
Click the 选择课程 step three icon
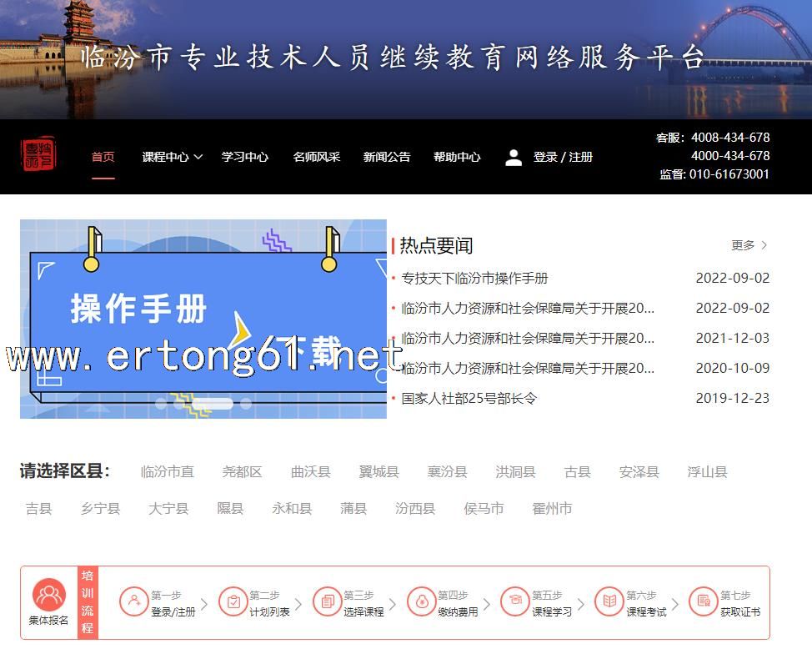[x=327, y=601]
